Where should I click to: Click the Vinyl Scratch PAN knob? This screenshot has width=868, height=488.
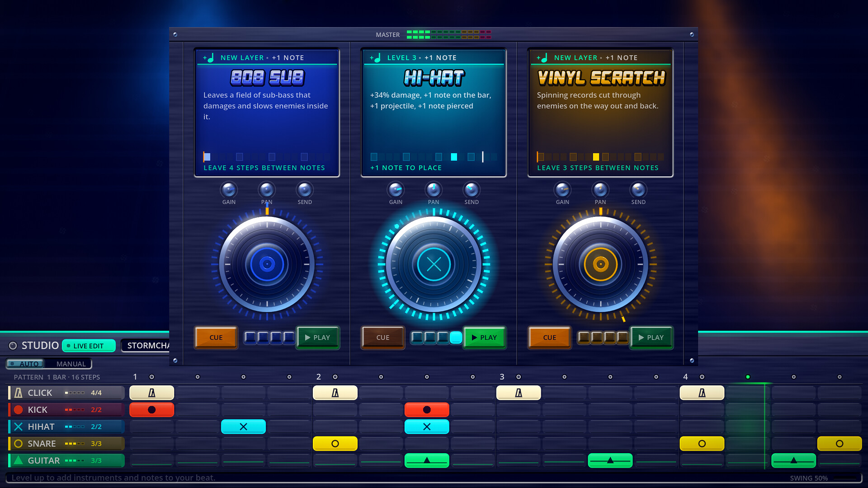[x=600, y=190]
